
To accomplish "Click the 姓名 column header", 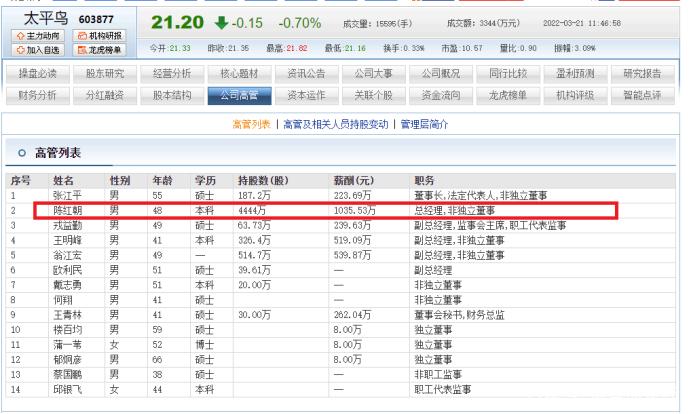I will [x=63, y=181].
